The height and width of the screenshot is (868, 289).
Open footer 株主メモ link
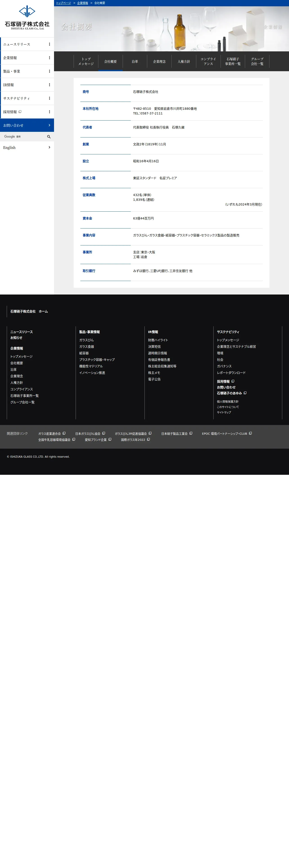point(154,373)
